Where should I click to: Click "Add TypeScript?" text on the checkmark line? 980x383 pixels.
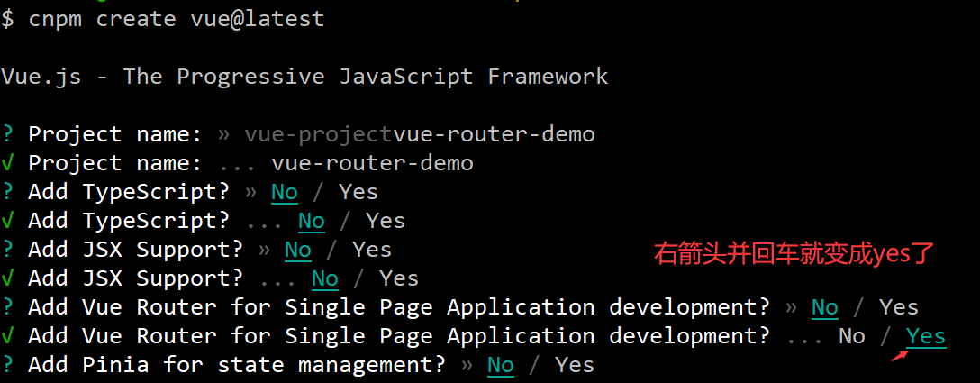pos(129,221)
